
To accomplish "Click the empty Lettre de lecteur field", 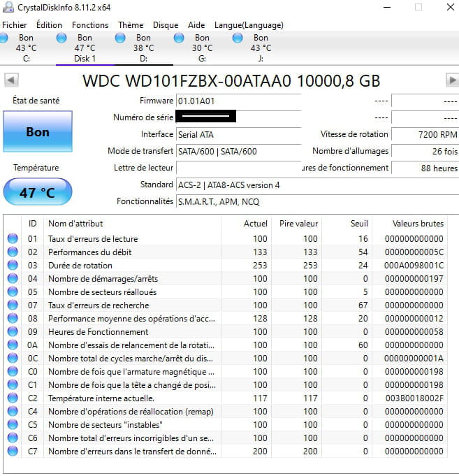I will pyautogui.click(x=238, y=168).
